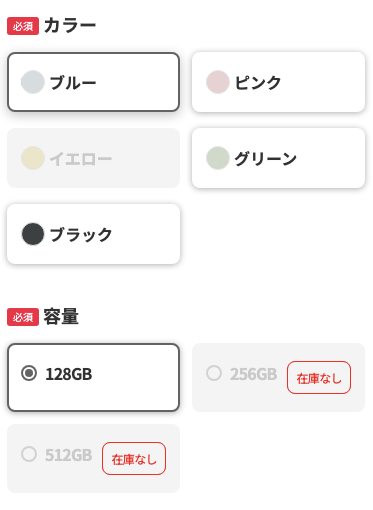Viewport: 373px width, 510px height.
Task: Pick the グリーン color option
Action: coord(278,158)
